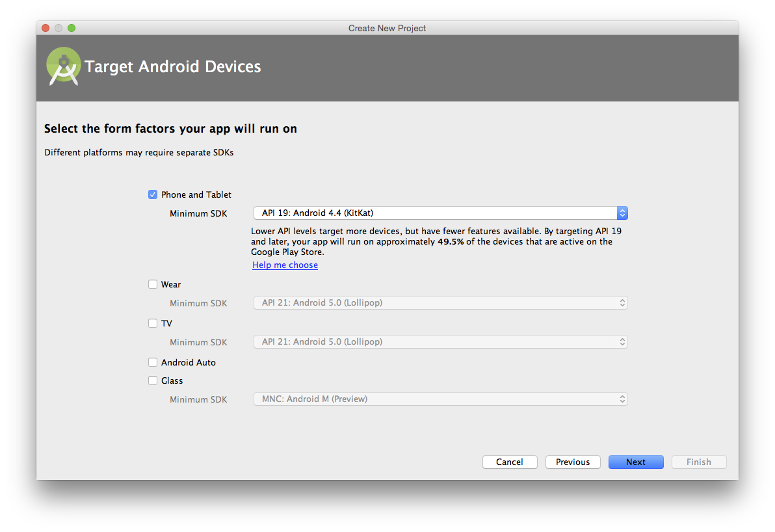Open the TV Minimum SDK dropdown
This screenshot has width=775, height=532.
pos(440,342)
